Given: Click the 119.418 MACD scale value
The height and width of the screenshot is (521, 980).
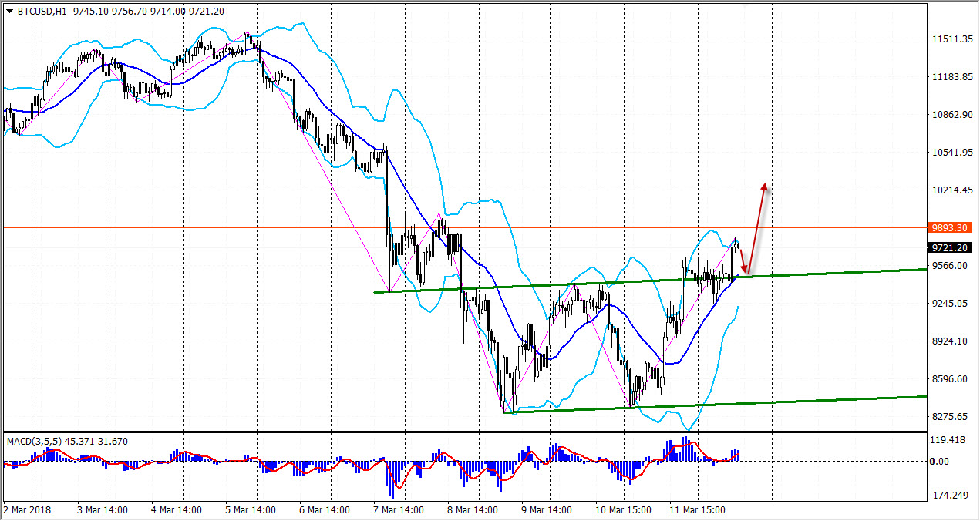Looking at the screenshot, I should [948, 440].
